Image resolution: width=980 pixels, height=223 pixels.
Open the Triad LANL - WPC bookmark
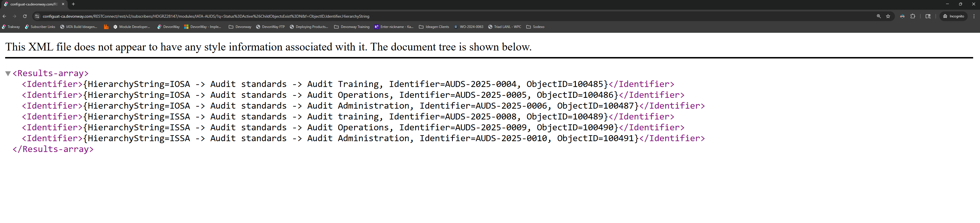[x=505, y=27]
